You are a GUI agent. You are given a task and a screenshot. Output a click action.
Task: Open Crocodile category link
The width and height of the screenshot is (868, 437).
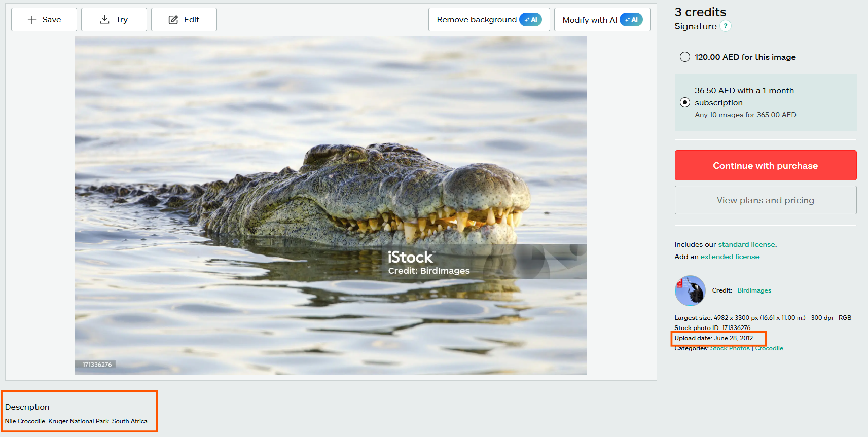(769, 348)
